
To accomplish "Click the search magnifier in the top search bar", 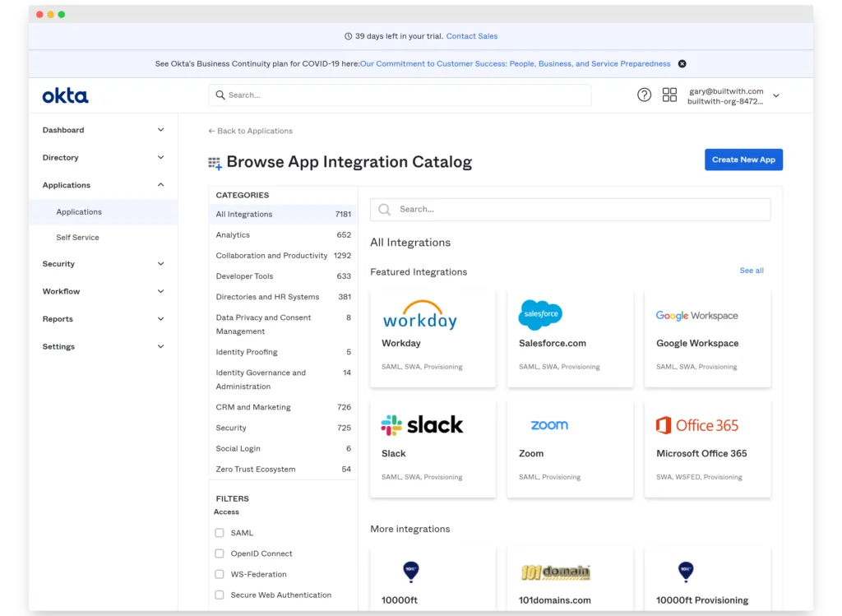I will [x=220, y=95].
